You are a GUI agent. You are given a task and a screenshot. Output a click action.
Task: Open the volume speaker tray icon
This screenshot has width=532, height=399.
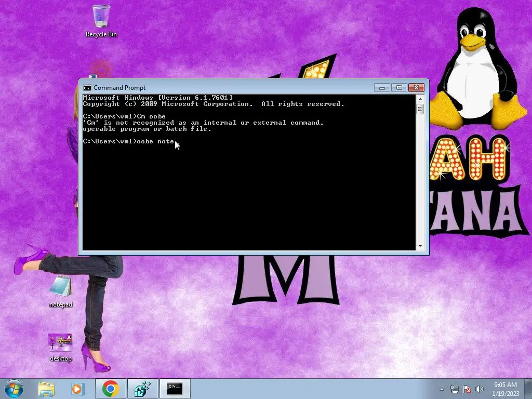[480, 389]
